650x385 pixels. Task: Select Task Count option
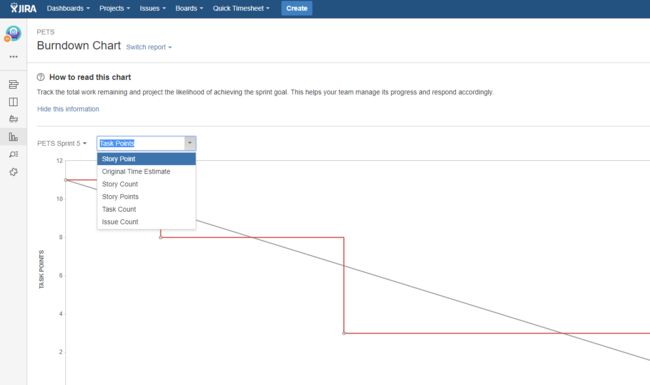click(x=146, y=209)
